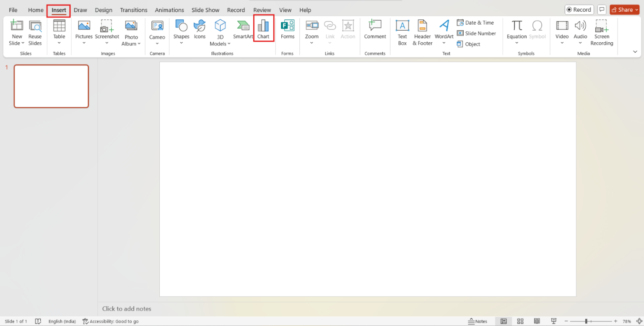Insert a 3D Model
This screenshot has width=644, height=326.
pyautogui.click(x=220, y=31)
